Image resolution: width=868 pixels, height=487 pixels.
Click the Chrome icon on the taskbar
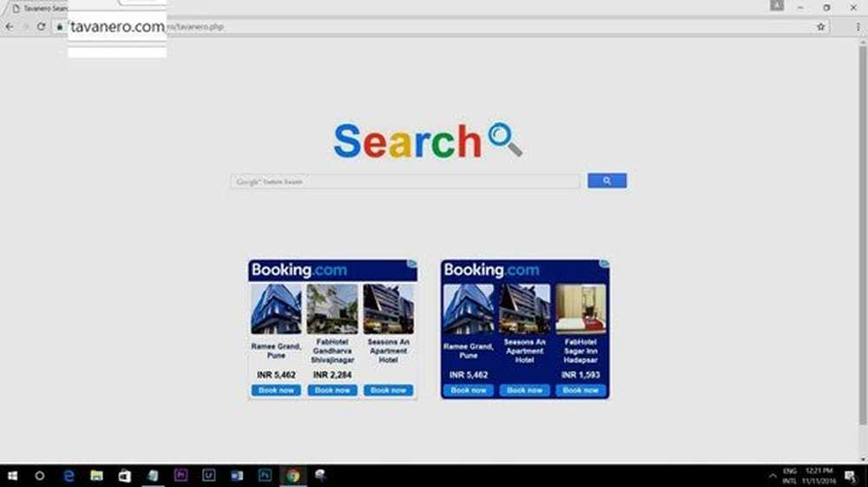[x=293, y=476]
